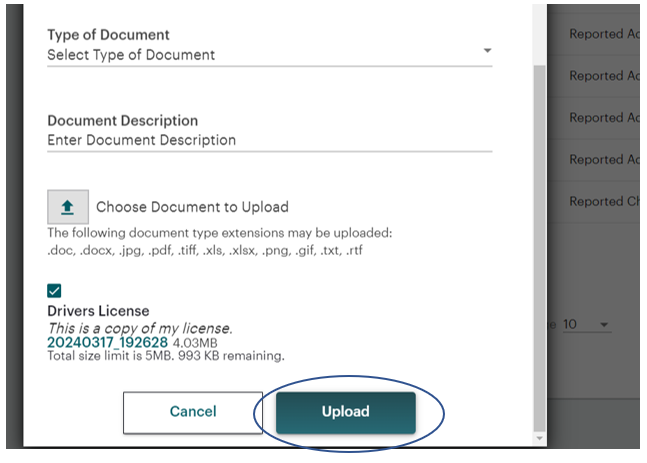The width and height of the screenshot is (647, 463).
Task: Click the Drivers License heading text
Action: pyautogui.click(x=98, y=311)
